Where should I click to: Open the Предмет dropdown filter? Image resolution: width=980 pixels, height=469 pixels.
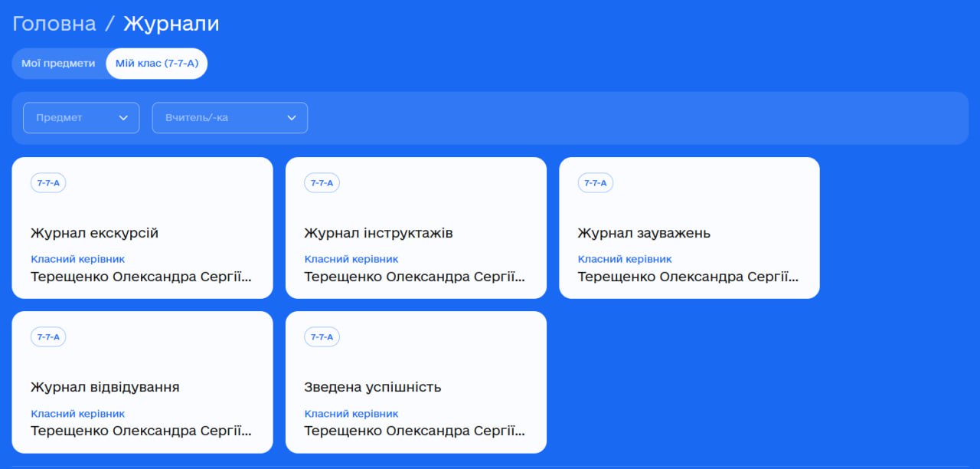click(x=81, y=118)
